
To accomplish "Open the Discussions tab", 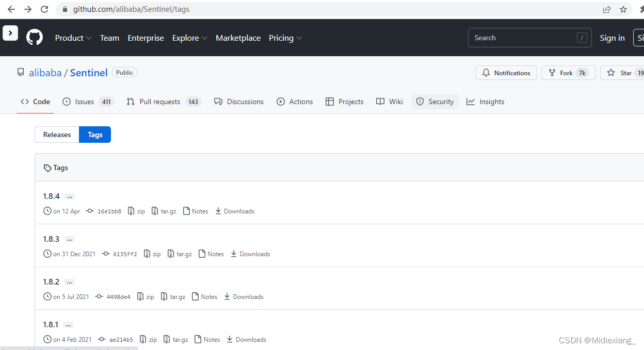I will click(238, 102).
